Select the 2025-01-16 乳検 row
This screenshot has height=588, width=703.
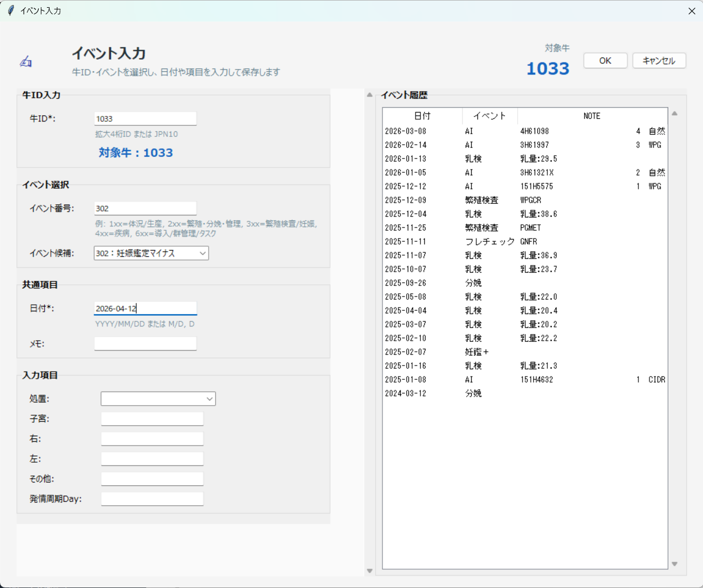click(525, 366)
